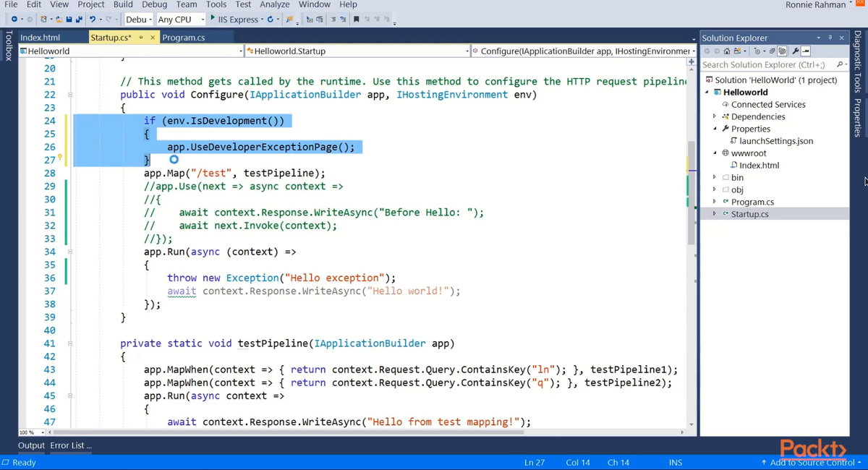Pin the Startup.cs tab
The image size is (868, 470).
(x=141, y=37)
